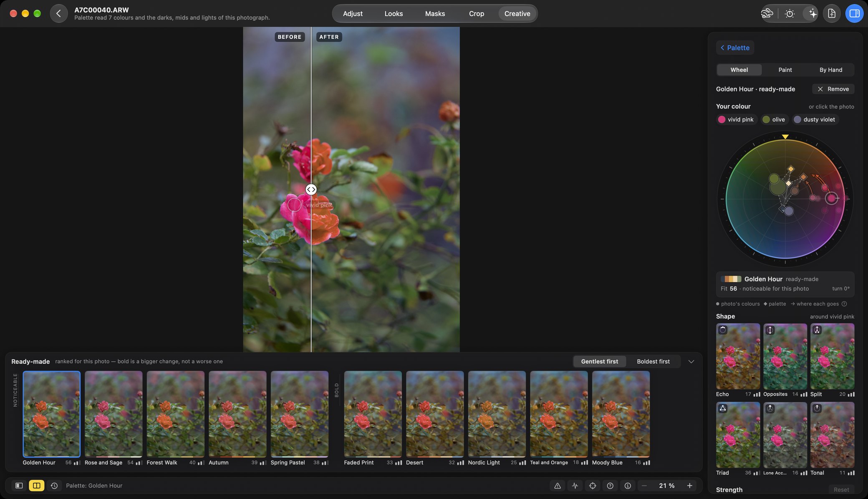Select the By Hand mode segment

(x=830, y=70)
